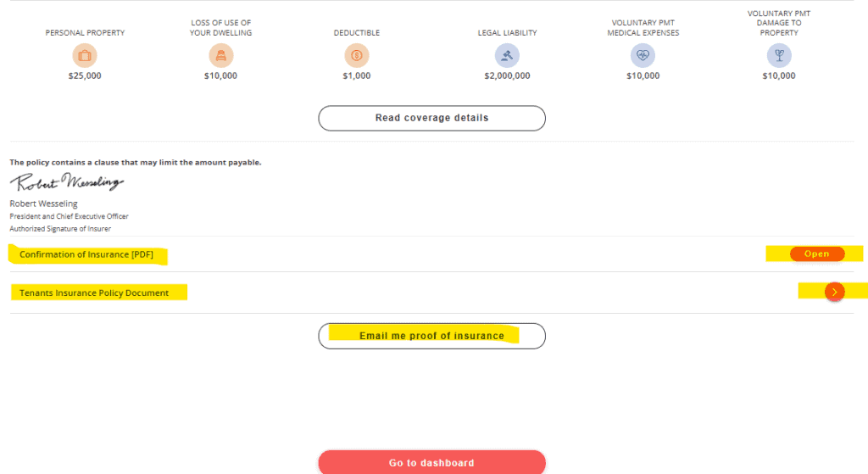This screenshot has width=868, height=474.
Task: Click the Personal Property briefcase icon
Action: click(x=85, y=55)
